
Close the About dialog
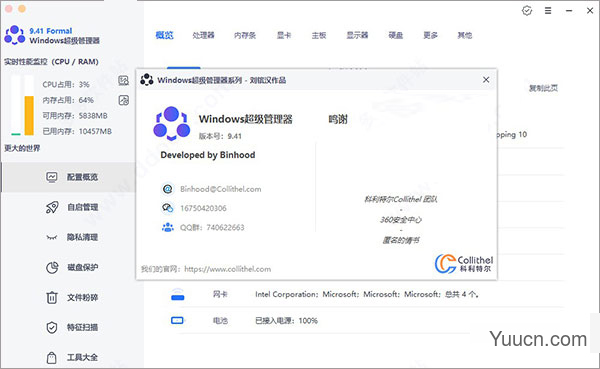pyautogui.click(x=486, y=80)
